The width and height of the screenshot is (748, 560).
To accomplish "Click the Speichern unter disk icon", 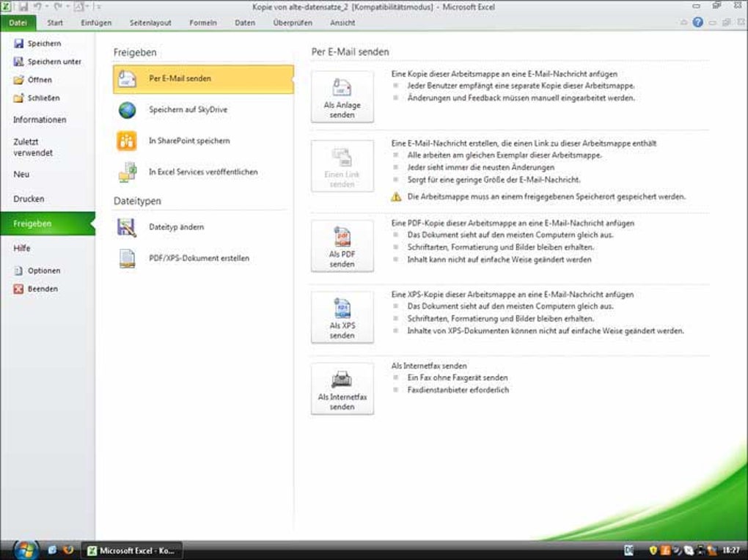I will pos(18,62).
